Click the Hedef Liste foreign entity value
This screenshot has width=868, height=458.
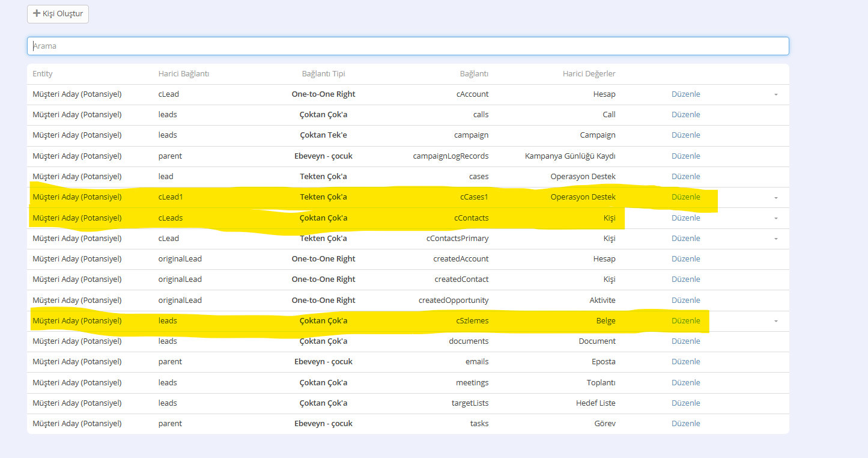(596, 403)
